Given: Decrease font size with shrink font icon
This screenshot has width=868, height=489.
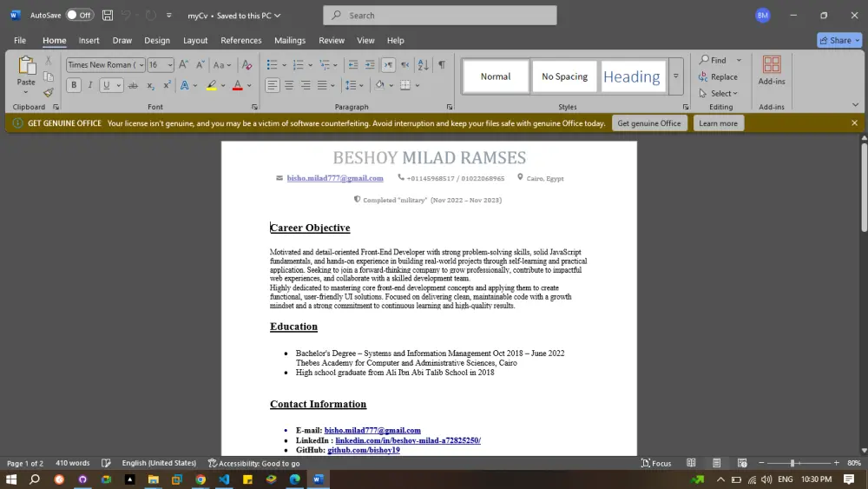Looking at the screenshot, I should (200, 65).
